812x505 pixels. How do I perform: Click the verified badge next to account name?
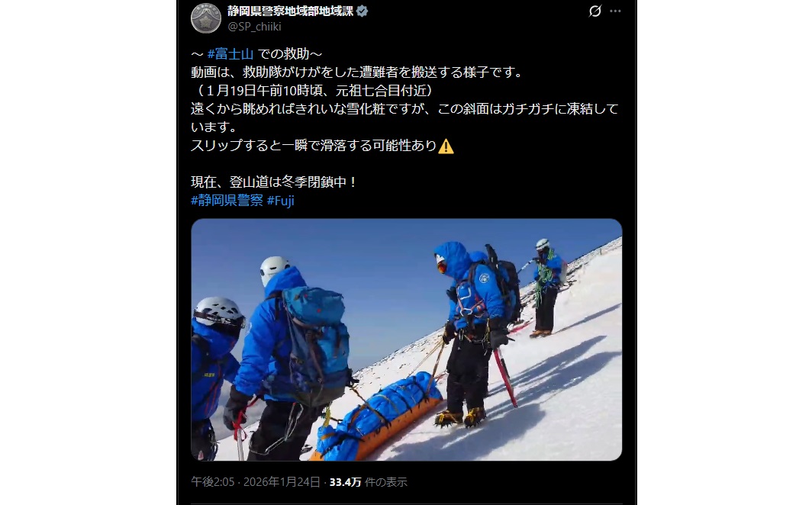(362, 11)
